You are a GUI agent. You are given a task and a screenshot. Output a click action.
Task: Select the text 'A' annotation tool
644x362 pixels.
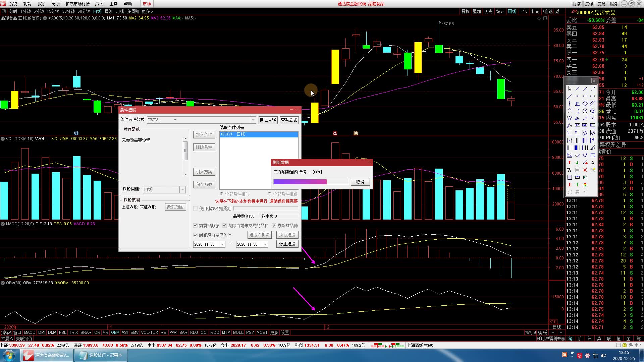(593, 163)
